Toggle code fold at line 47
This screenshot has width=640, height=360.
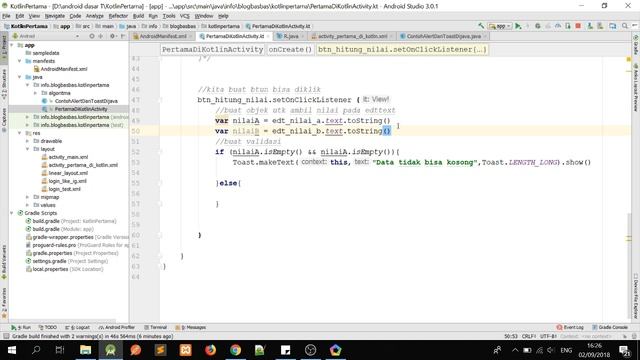coord(161,100)
